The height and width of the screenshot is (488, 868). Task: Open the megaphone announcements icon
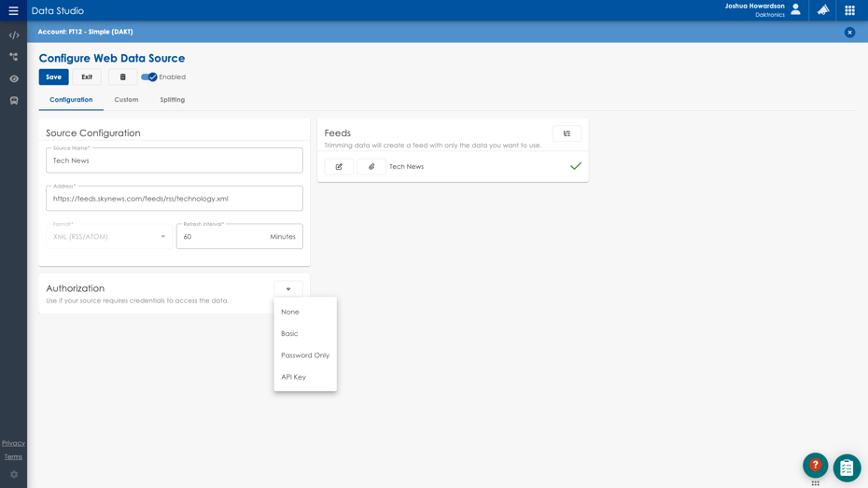coord(822,10)
